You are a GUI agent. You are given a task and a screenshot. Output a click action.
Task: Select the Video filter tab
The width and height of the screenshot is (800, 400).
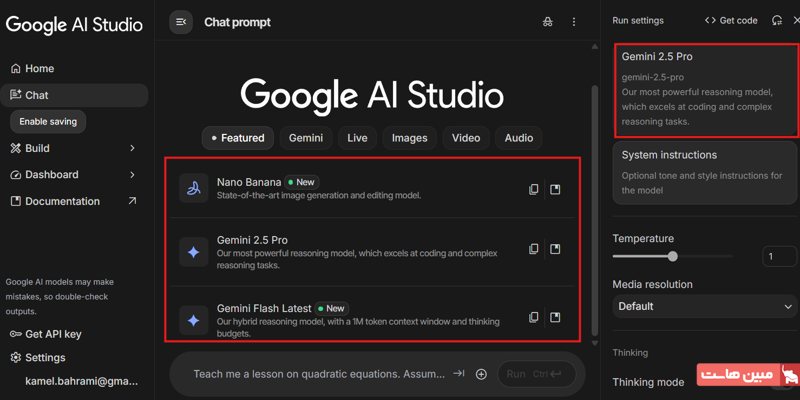tap(466, 138)
